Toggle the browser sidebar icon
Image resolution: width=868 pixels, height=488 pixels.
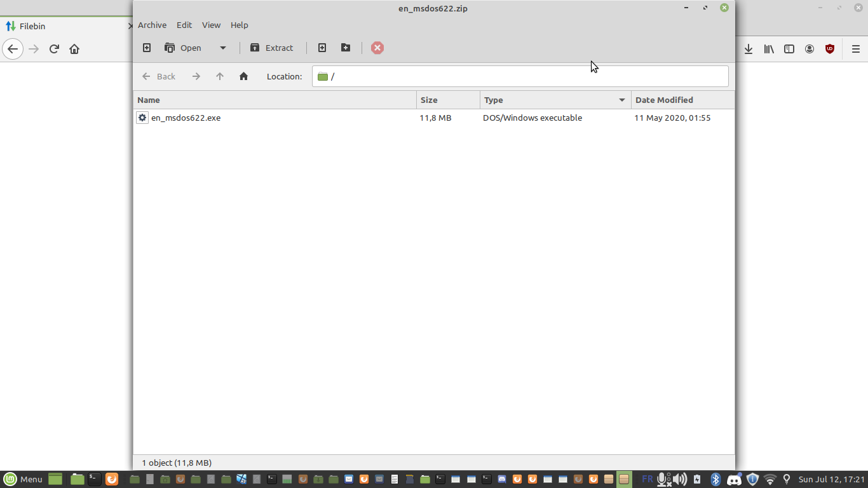click(789, 49)
